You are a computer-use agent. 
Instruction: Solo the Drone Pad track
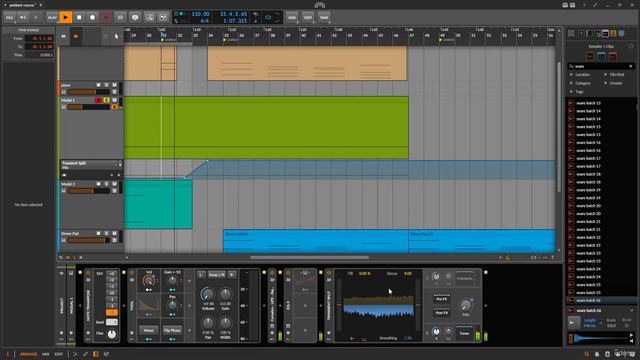tap(107, 233)
